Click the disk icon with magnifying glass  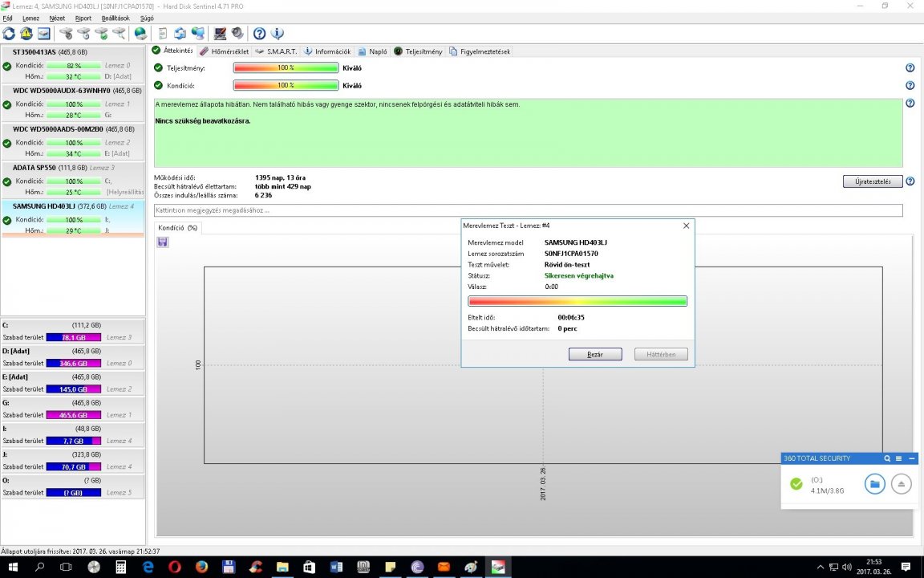120,34
